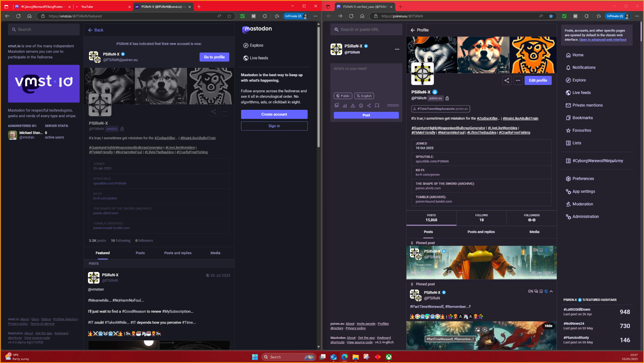Open the English language dropdown in composer
This screenshot has width=644, height=363.
click(364, 96)
